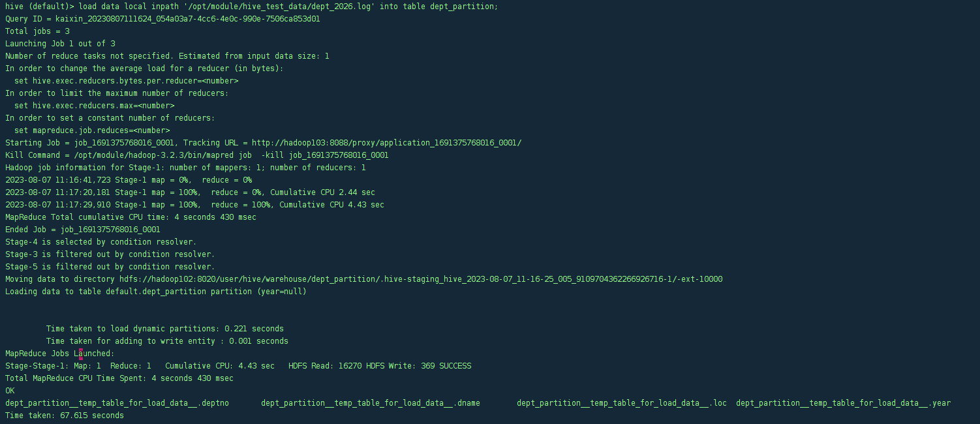Click the 'Ended Job = job_1691375768016_0001' line
Image resolution: width=980 pixels, height=424 pixels.
(83, 230)
